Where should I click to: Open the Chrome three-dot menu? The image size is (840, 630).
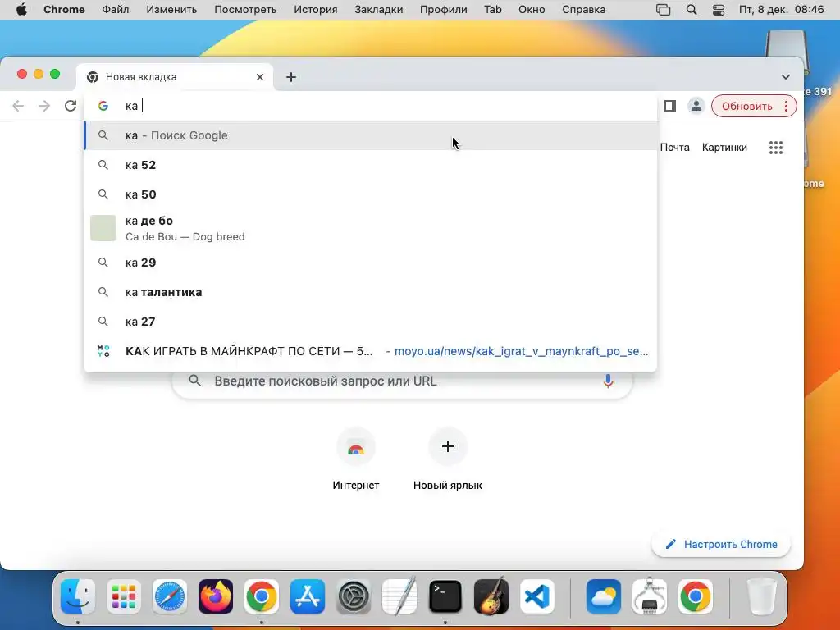coord(787,106)
